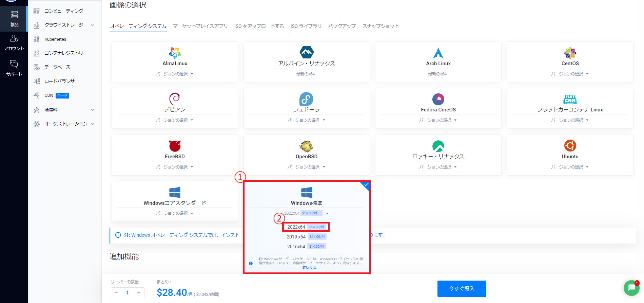The width and height of the screenshot is (644, 303).
Task: Choose the 2022x64 Windows version option
Action: pos(306,227)
